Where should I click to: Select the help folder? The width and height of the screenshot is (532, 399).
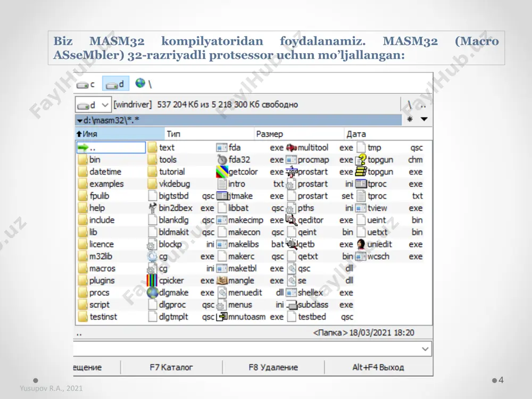click(92, 208)
